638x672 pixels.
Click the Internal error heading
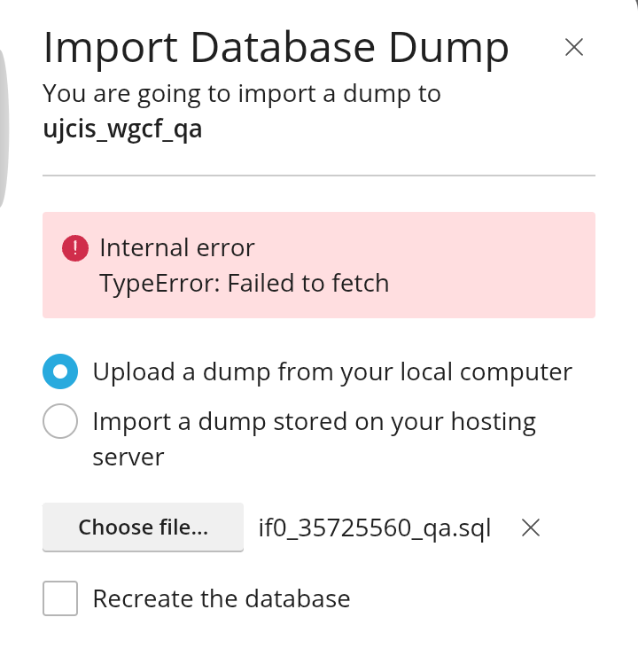tap(177, 247)
